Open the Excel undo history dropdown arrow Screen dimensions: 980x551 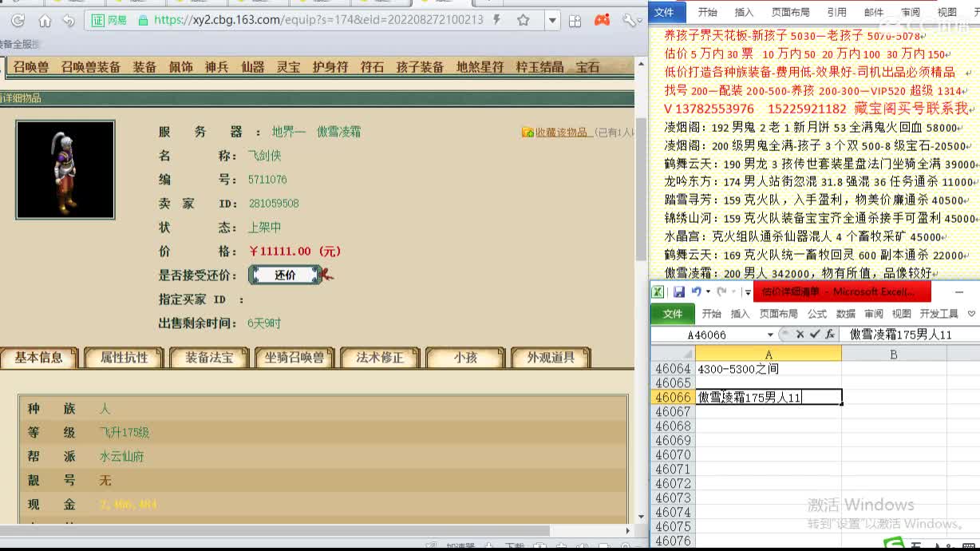(x=707, y=292)
